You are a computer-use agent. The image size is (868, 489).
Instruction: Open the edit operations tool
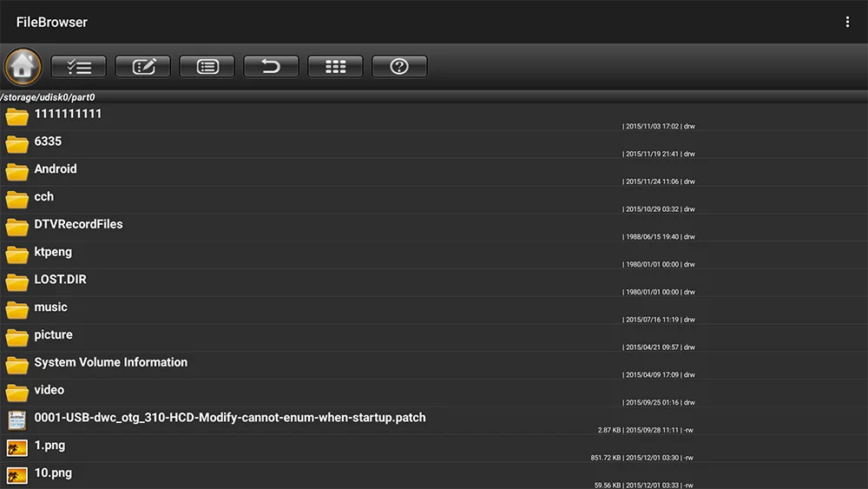coord(143,67)
